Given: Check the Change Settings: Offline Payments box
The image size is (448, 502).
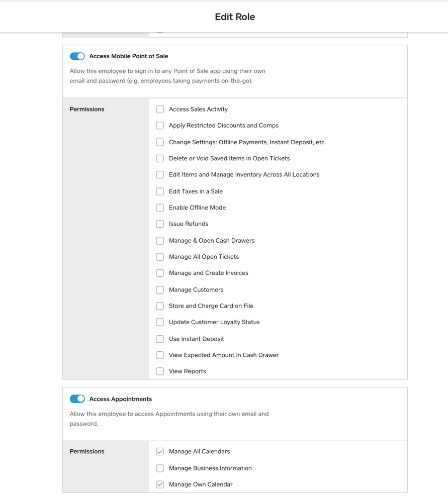Looking at the screenshot, I should coord(160,142).
